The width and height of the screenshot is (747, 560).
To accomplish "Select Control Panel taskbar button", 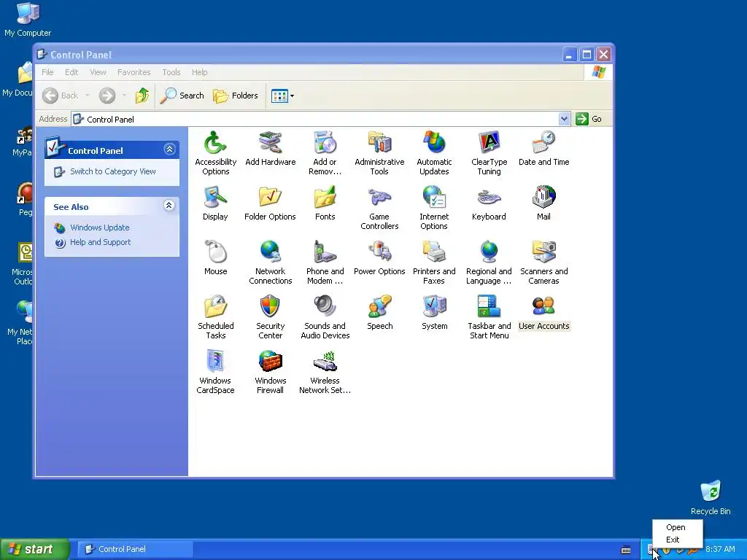I will (x=135, y=549).
